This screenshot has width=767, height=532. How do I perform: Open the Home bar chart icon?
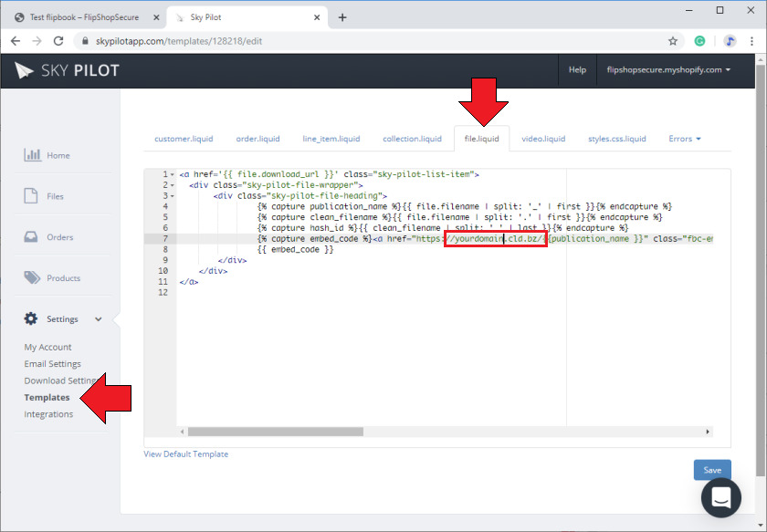32,155
